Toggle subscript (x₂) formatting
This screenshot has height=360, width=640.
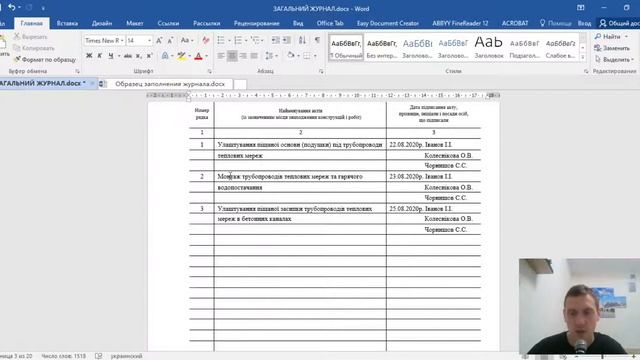[x=139, y=56]
